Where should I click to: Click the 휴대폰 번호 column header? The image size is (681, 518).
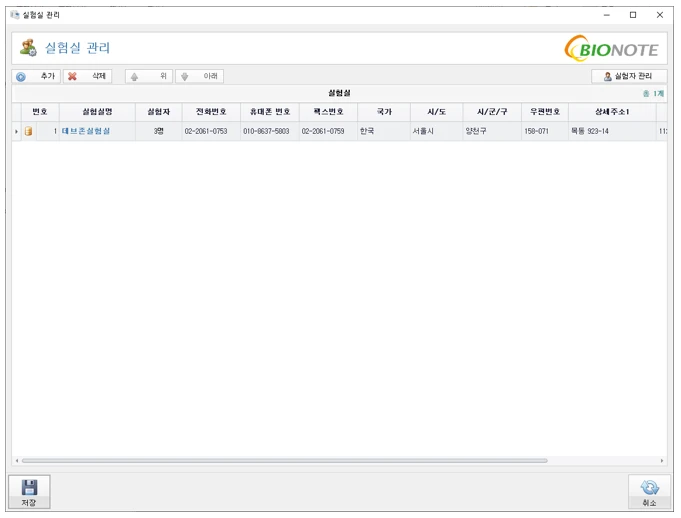[270, 112]
